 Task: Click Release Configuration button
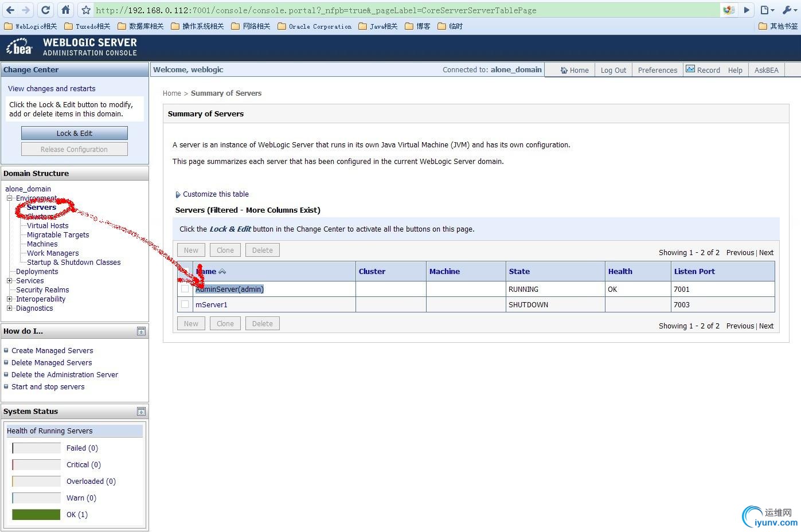coord(75,149)
